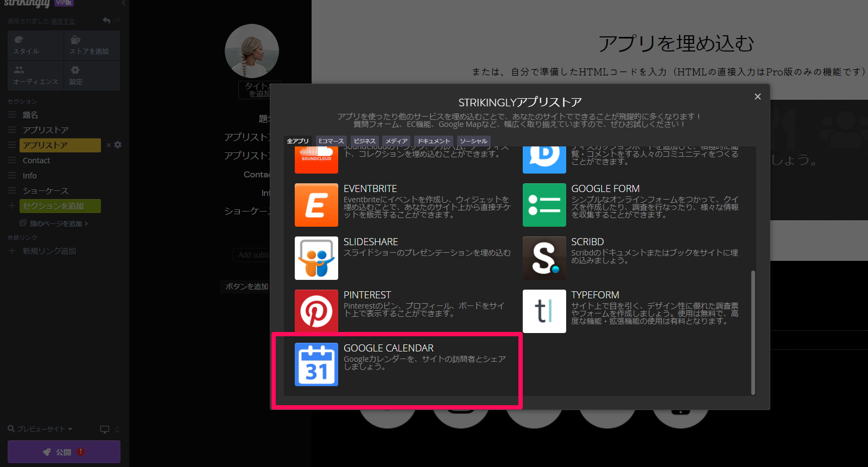Show the ドキュメント category tab

point(434,141)
